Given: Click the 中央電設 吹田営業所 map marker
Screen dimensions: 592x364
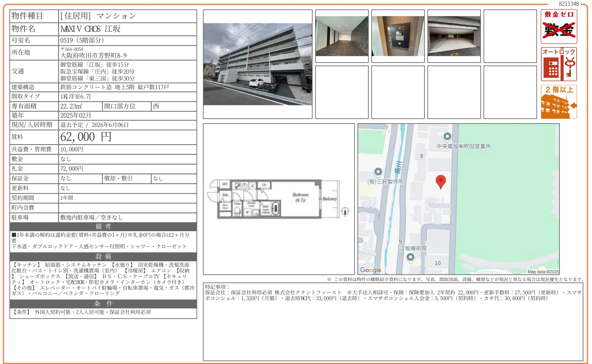Looking at the screenshot, I should (447, 136).
